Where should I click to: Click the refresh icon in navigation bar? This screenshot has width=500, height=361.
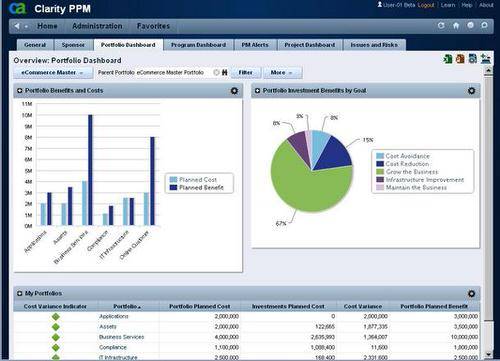click(441, 26)
